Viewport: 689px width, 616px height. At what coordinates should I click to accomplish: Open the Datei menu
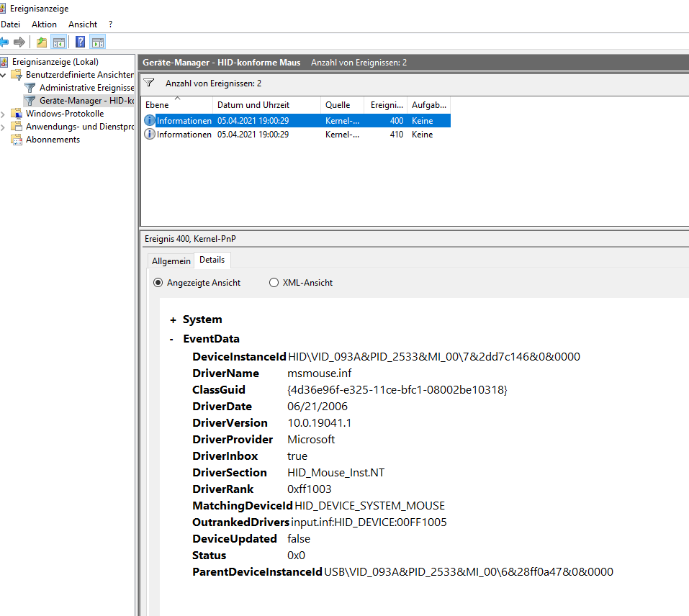(x=11, y=24)
